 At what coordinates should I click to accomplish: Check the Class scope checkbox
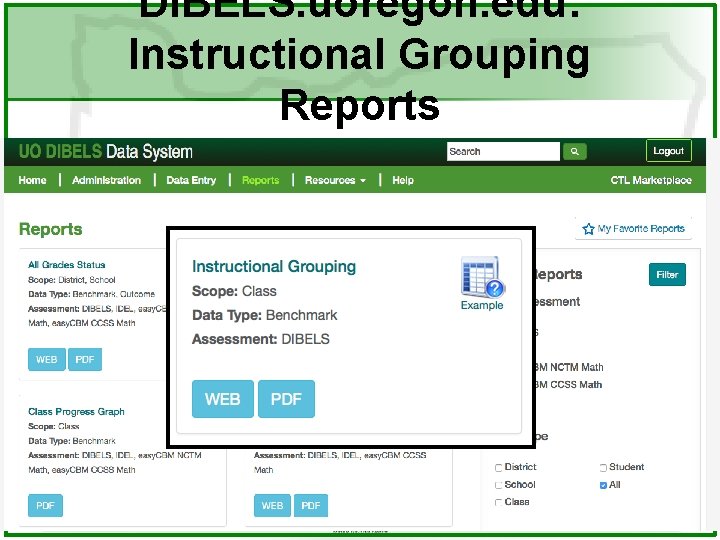pyautogui.click(x=499, y=502)
